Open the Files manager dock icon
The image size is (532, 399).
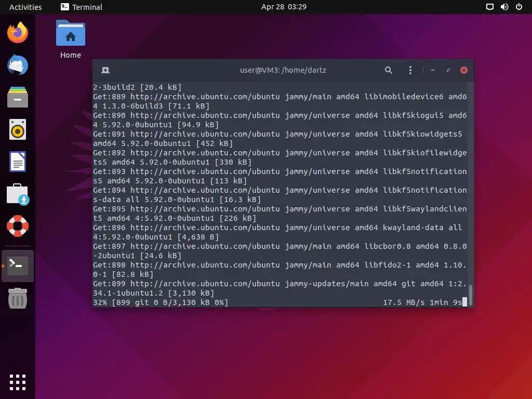pyautogui.click(x=18, y=97)
